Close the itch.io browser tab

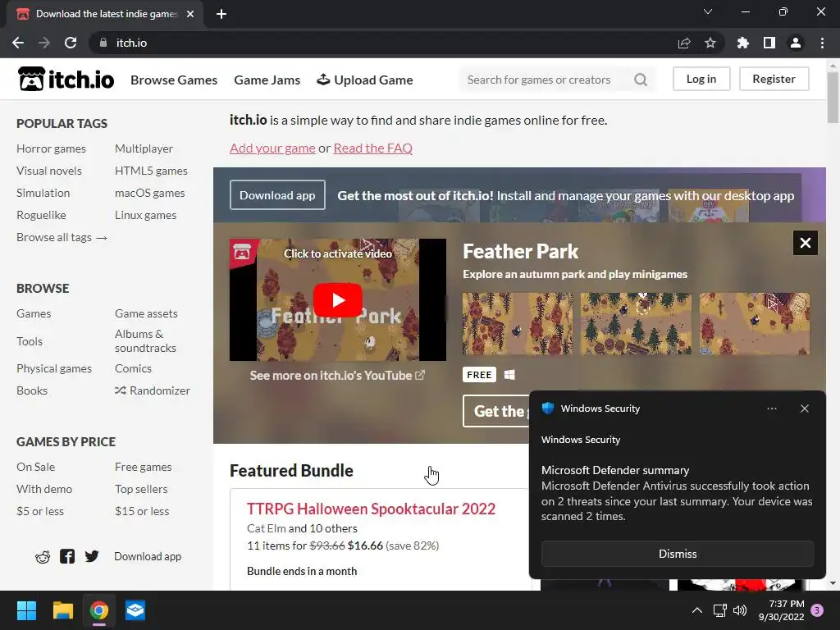click(190, 14)
